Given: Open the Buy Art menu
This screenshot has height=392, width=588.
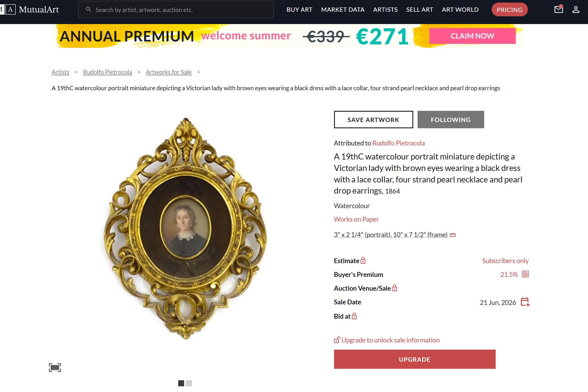Looking at the screenshot, I should coord(299,9).
